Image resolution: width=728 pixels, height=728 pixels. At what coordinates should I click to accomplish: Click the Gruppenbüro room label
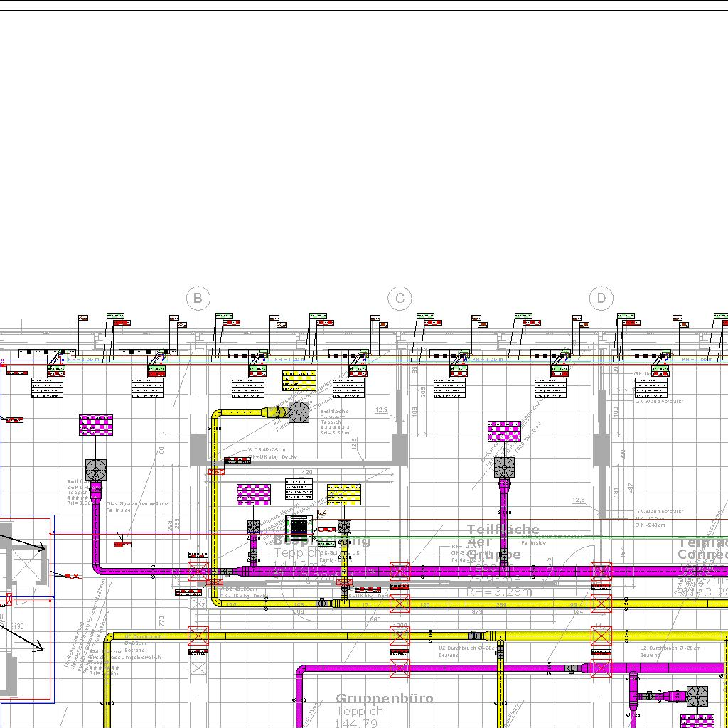coord(384,699)
